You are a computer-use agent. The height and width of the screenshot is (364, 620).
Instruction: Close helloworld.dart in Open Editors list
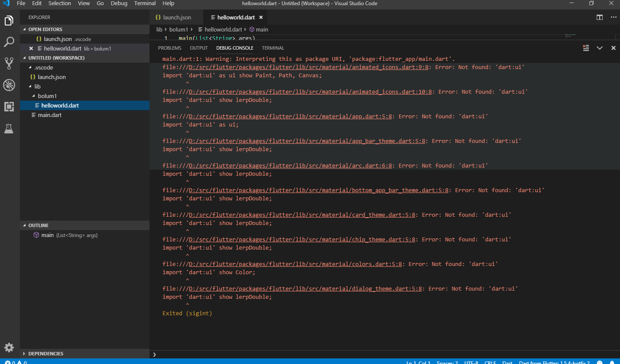(31, 48)
